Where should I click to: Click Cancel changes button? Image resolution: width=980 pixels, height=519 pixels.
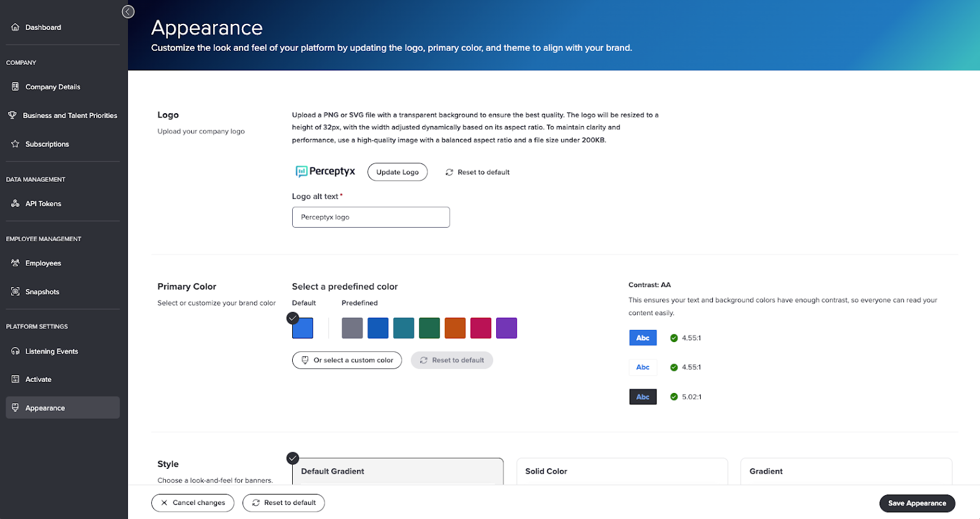[193, 503]
